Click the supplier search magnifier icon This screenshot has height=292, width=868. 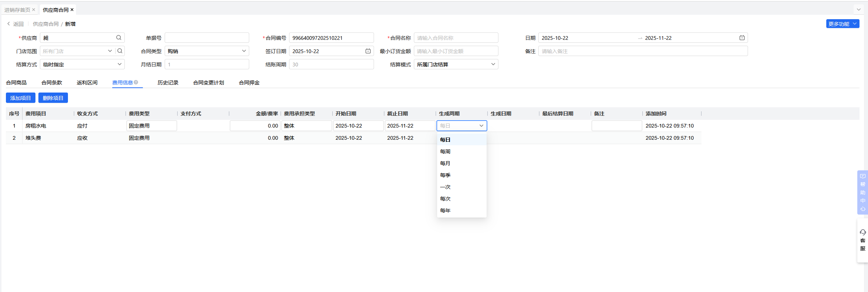click(x=119, y=38)
